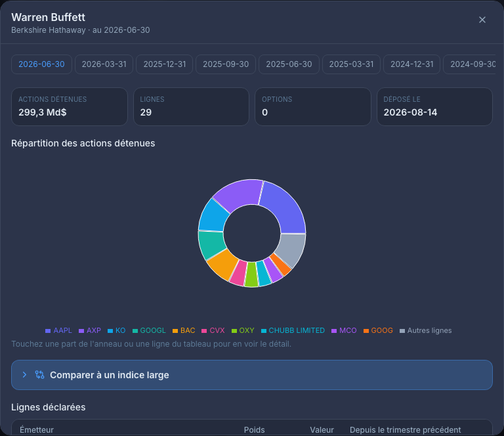Click the Déposé le 2026-08-14 card

coord(434,107)
